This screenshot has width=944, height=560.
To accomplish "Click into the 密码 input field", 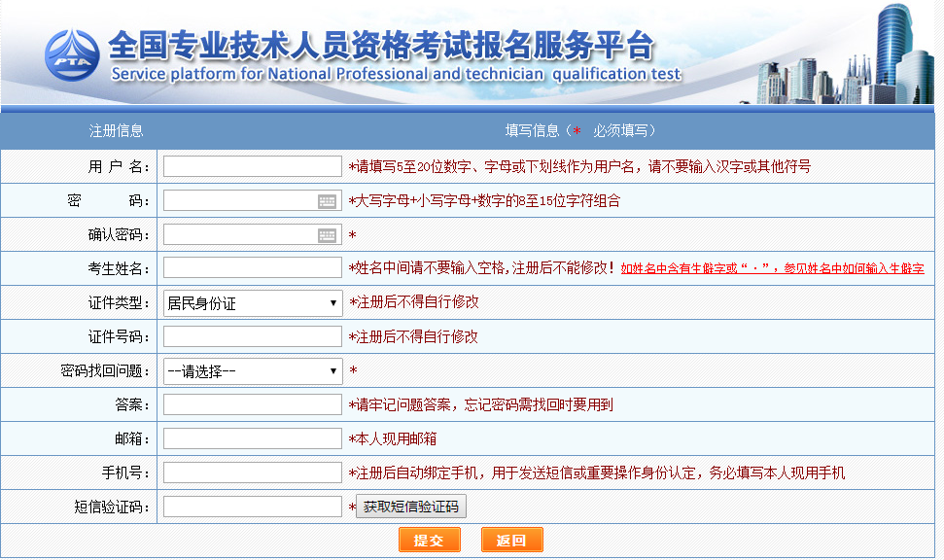I will (x=239, y=201).
